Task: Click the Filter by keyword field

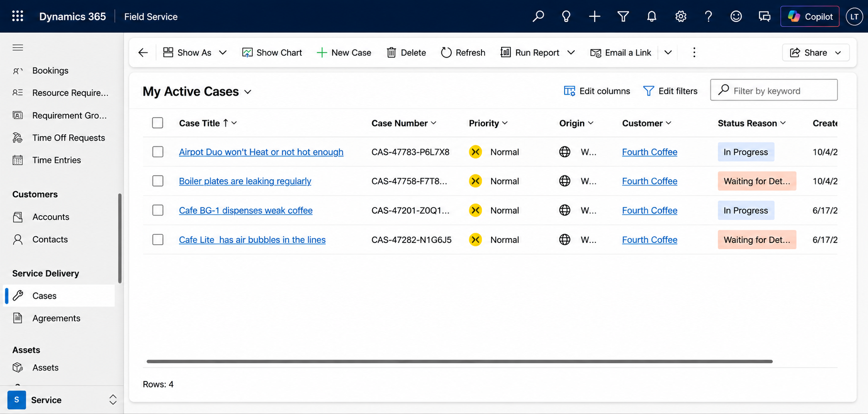Action: tap(774, 90)
